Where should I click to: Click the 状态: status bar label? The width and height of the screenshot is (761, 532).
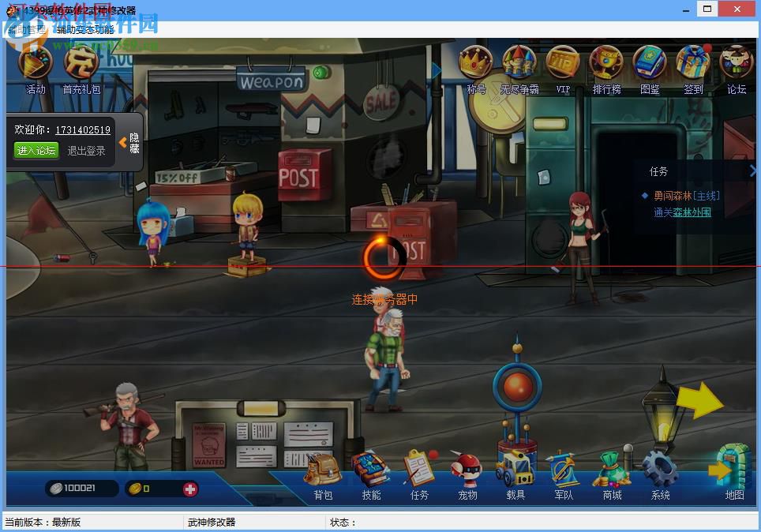(343, 523)
